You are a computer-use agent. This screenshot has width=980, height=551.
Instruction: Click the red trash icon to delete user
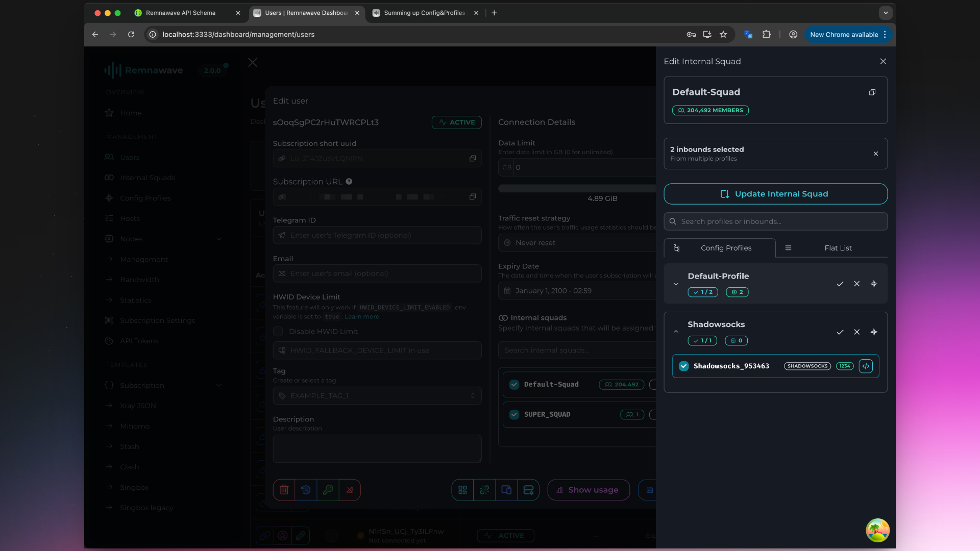click(x=284, y=490)
